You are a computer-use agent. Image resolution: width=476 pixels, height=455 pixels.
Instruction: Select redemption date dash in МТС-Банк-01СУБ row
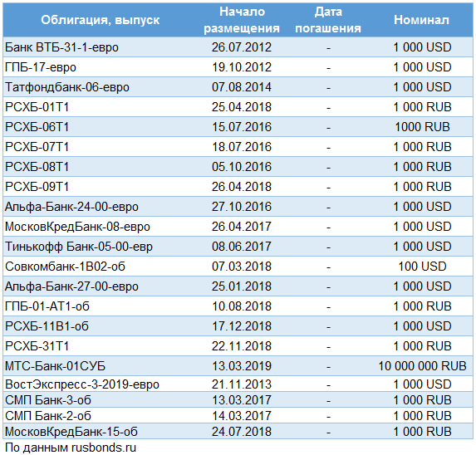pos(328,367)
